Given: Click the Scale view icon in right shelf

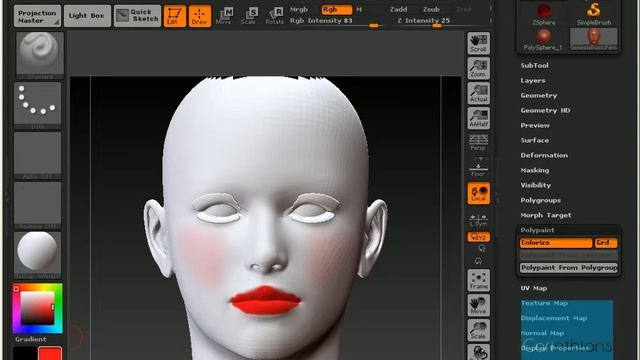Looking at the screenshot, I should [478, 330].
